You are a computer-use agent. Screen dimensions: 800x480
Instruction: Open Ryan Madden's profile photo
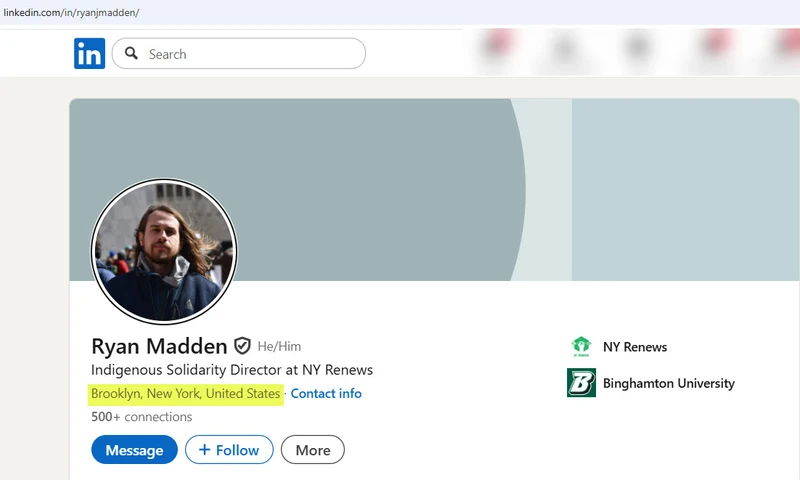point(164,252)
